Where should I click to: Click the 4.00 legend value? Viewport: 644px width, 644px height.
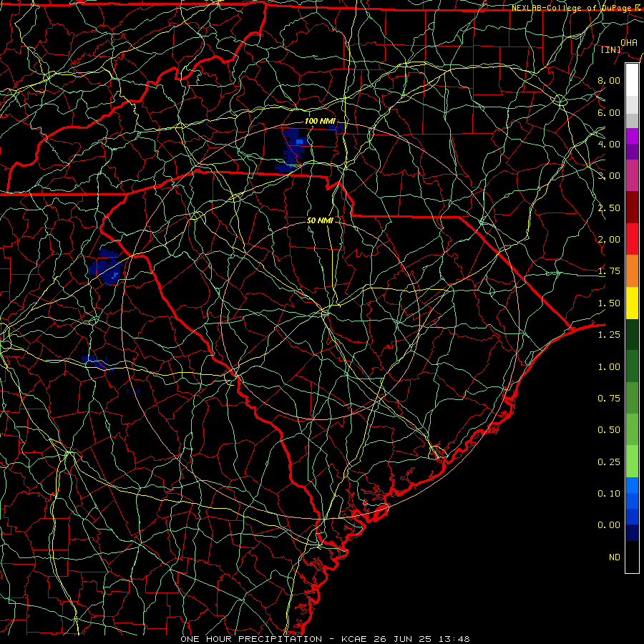(x=609, y=144)
